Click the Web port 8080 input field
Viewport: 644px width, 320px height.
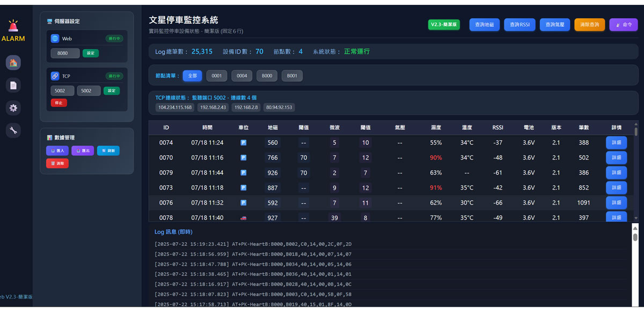[65, 53]
